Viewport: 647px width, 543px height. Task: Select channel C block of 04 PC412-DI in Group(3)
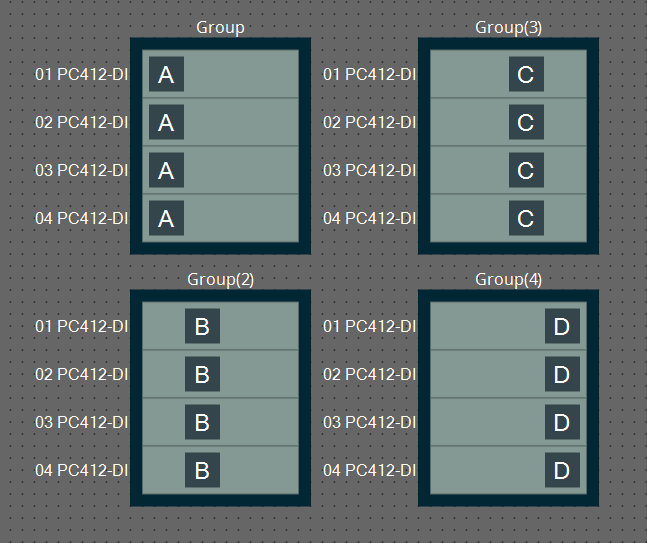(x=526, y=218)
